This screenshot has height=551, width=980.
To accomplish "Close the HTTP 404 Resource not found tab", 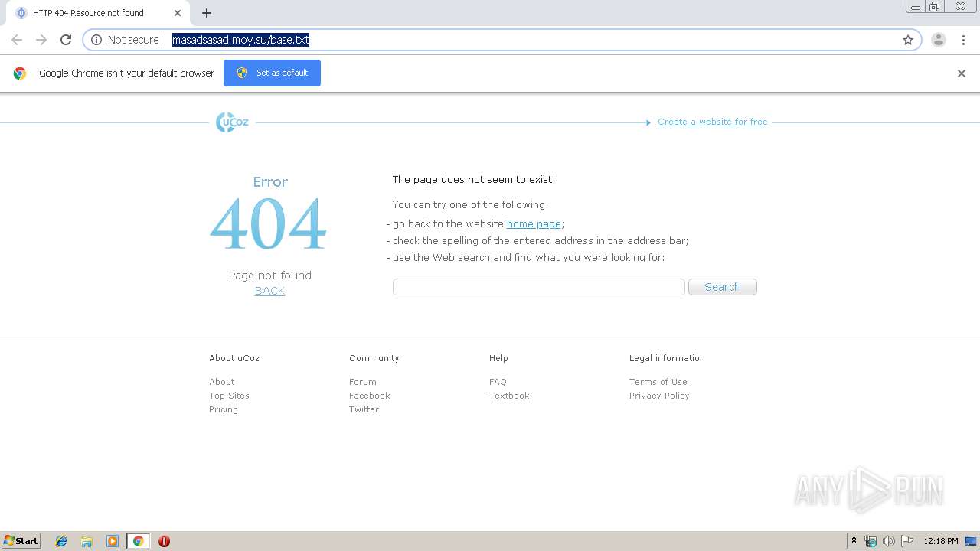I will (177, 13).
